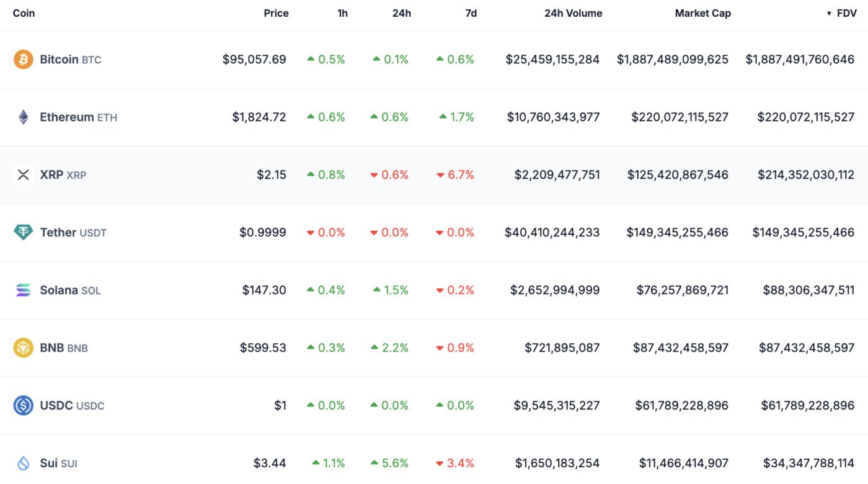
Task: Click the BNB logo icon
Action: (x=23, y=347)
